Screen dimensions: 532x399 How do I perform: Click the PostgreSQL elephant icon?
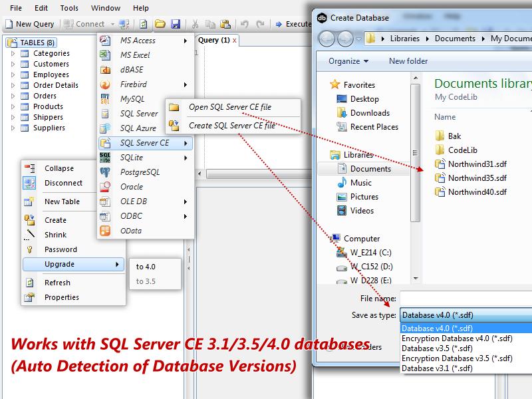[105, 172]
